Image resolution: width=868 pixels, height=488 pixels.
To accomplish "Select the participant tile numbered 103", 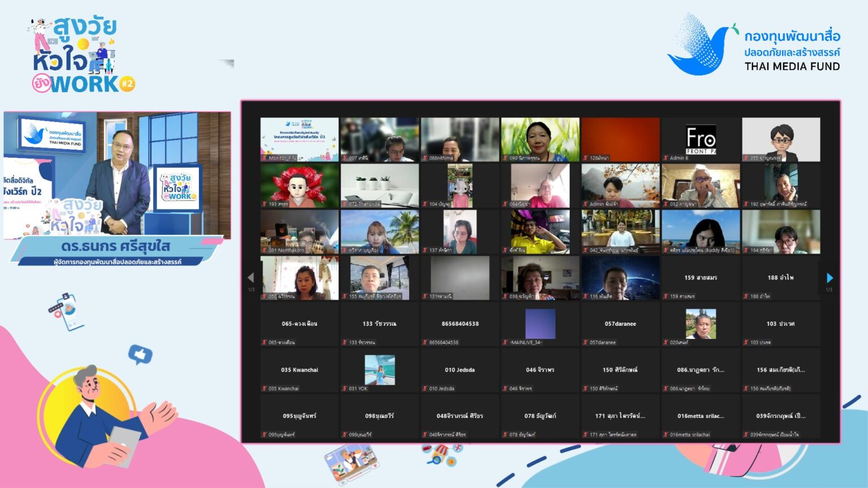I will [x=781, y=324].
